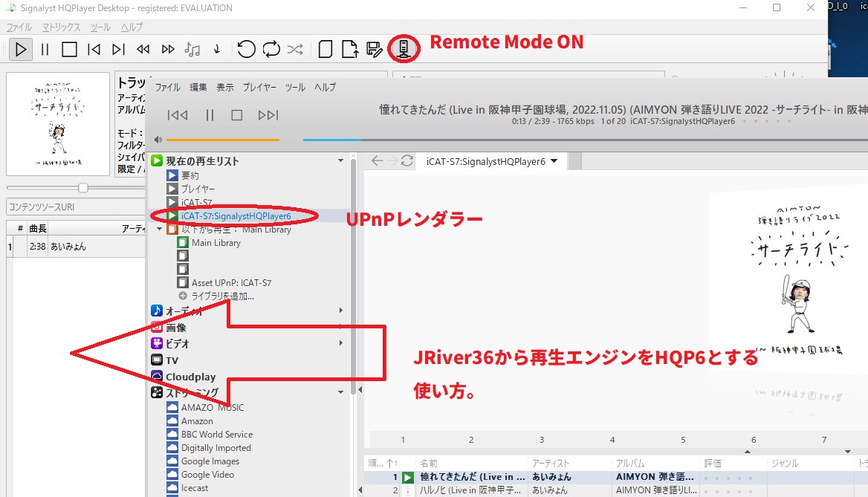Screen dimensions: 868x497
Task: Click HQPlayer album art thumbnail
Action: pos(58,124)
